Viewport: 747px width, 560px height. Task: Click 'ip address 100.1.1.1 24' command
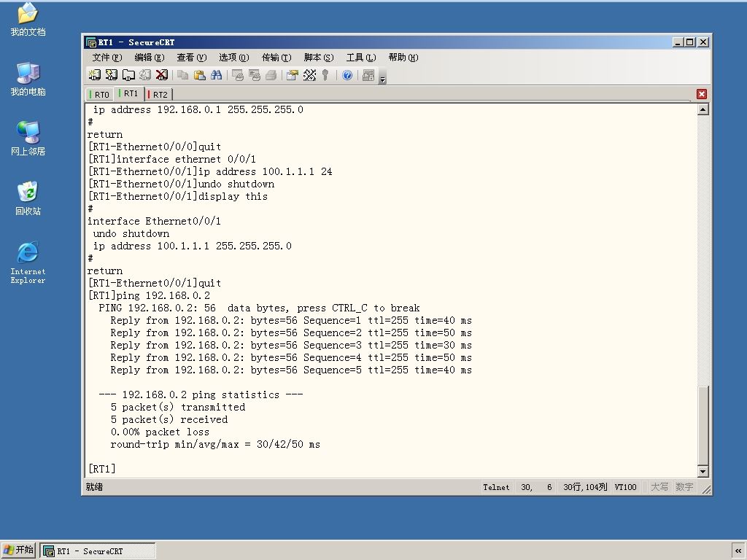point(266,171)
